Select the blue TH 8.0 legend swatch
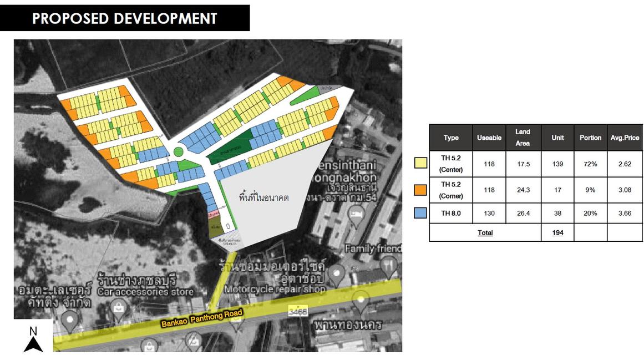This screenshot has width=644, height=355. tap(420, 213)
